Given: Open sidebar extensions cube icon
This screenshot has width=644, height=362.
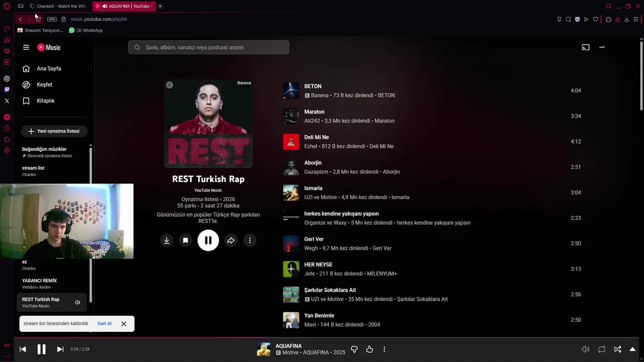Looking at the screenshot, I should [x=7, y=139].
